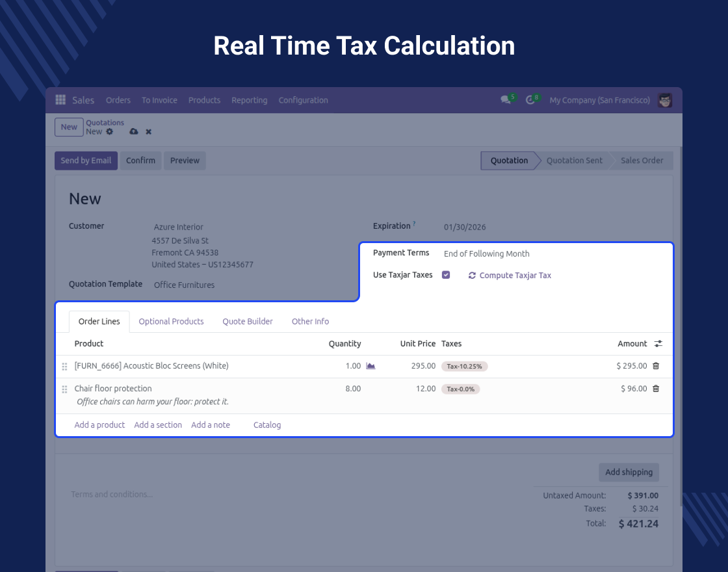The image size is (728, 572).
Task: Go to the Sales app home
Action: (x=83, y=100)
